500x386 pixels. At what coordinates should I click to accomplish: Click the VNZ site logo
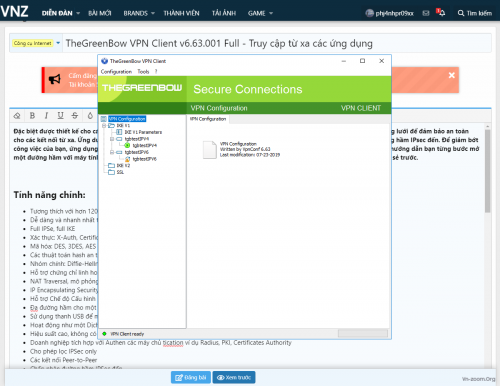(x=14, y=12)
